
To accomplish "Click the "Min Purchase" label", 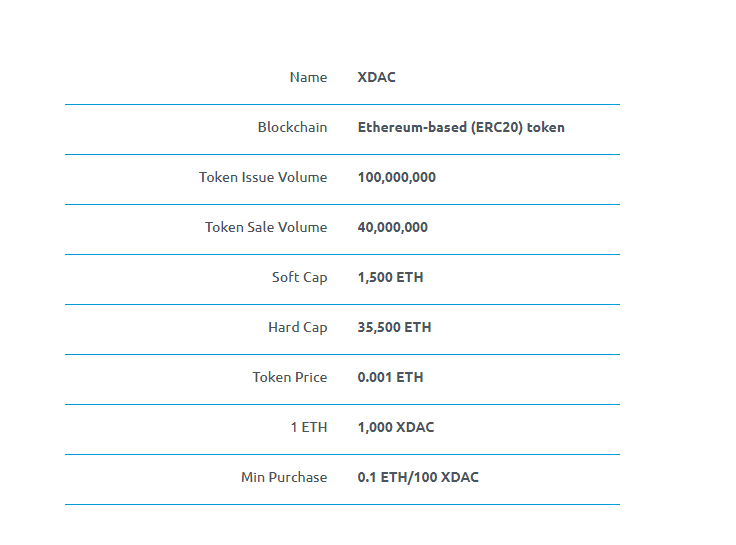I will (284, 477).
